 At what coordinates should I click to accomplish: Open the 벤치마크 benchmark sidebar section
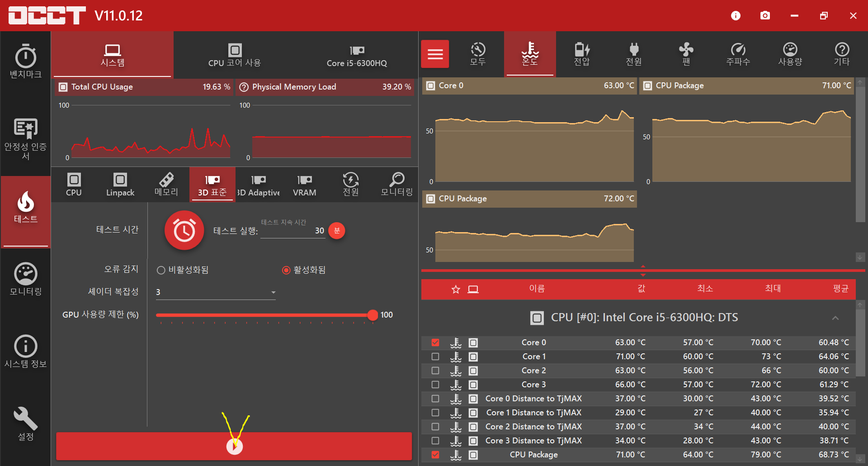click(26, 62)
